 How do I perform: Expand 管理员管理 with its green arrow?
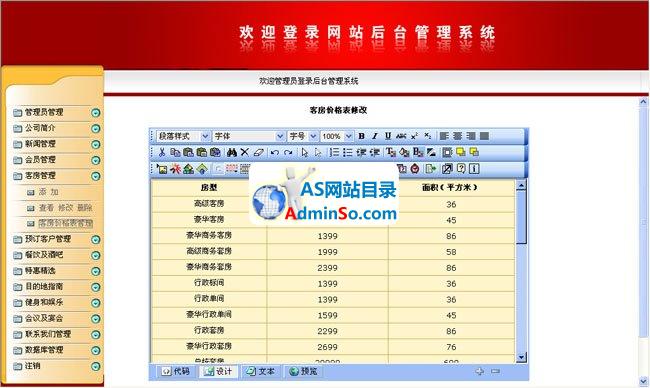click(96, 112)
